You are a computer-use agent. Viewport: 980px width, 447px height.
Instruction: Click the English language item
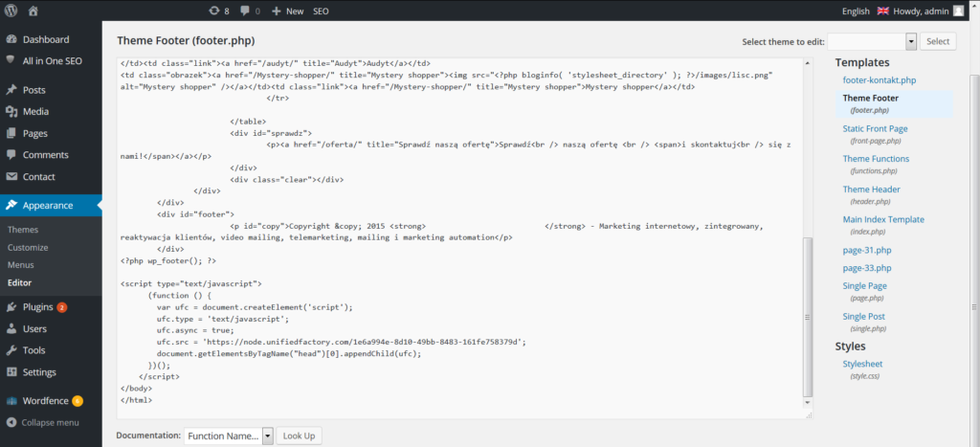pos(856,11)
